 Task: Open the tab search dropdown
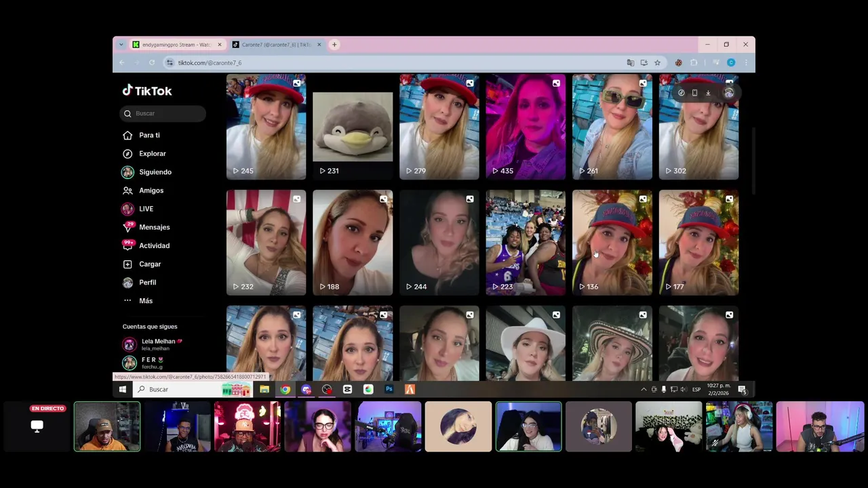pos(121,45)
